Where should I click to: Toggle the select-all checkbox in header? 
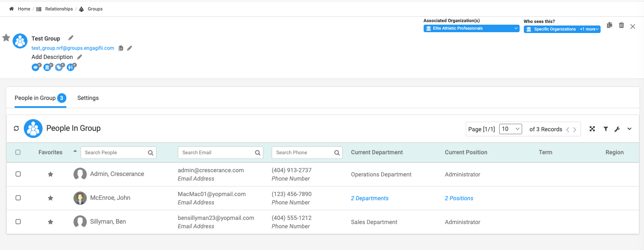[18, 152]
